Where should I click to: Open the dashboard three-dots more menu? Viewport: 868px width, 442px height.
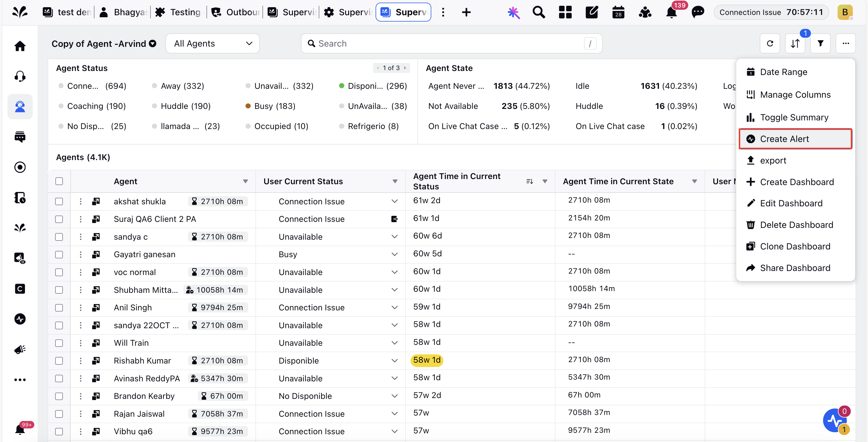[x=846, y=43]
